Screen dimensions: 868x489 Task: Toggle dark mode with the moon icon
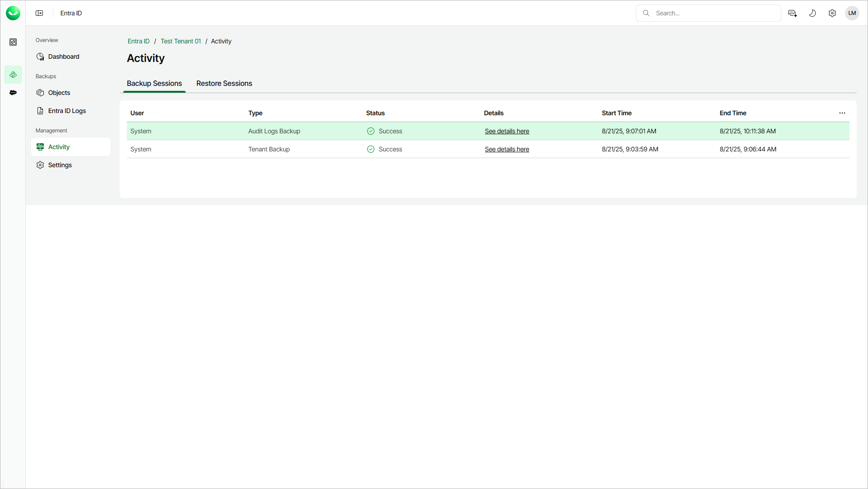812,13
